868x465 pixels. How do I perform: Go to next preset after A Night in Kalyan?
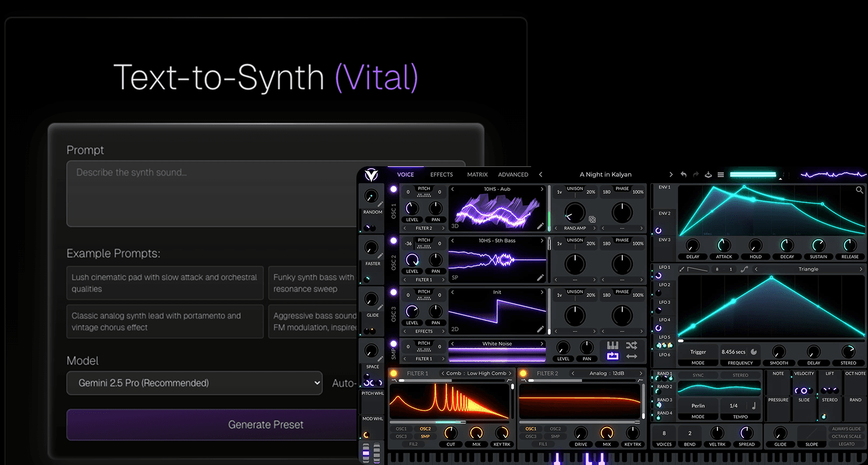click(x=671, y=174)
